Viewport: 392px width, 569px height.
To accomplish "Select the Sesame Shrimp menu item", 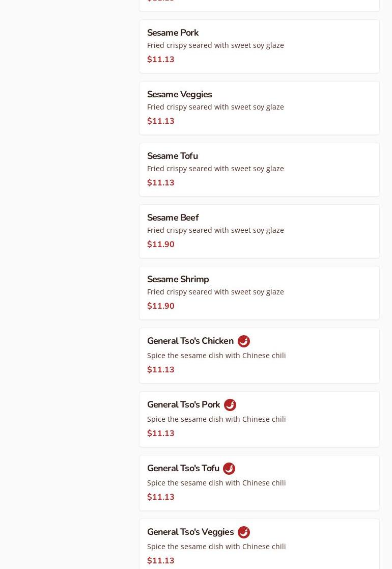I will (178, 279).
